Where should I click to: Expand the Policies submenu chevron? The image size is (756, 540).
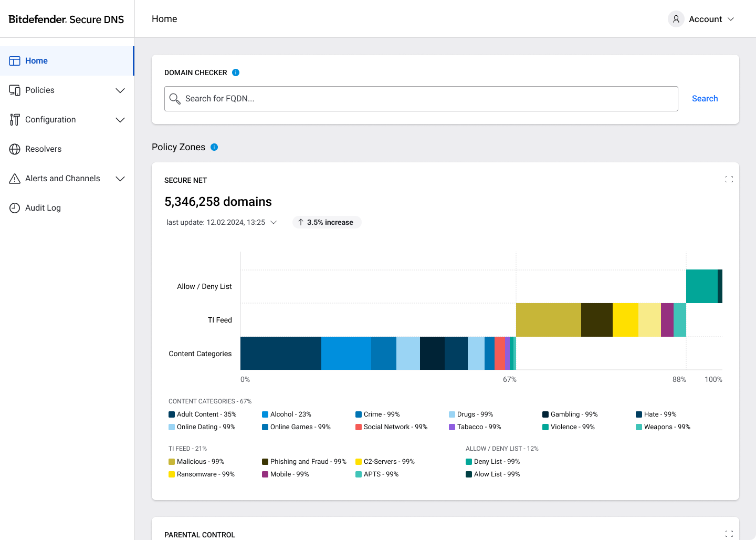click(120, 90)
